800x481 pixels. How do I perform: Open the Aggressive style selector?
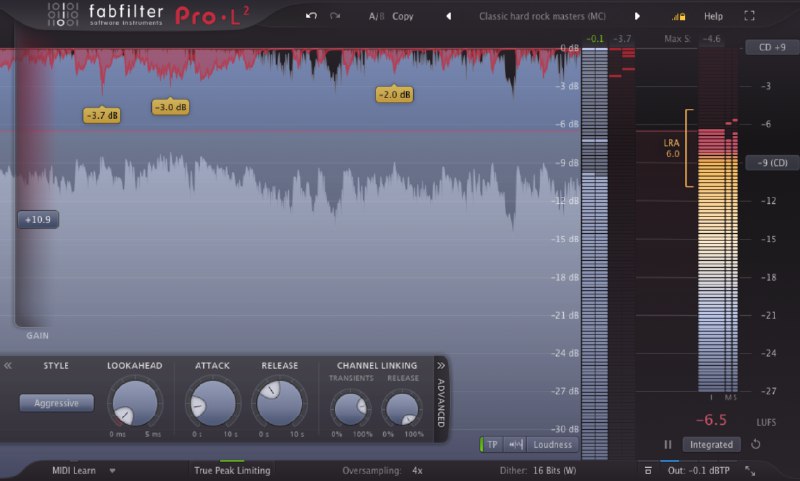(x=57, y=403)
